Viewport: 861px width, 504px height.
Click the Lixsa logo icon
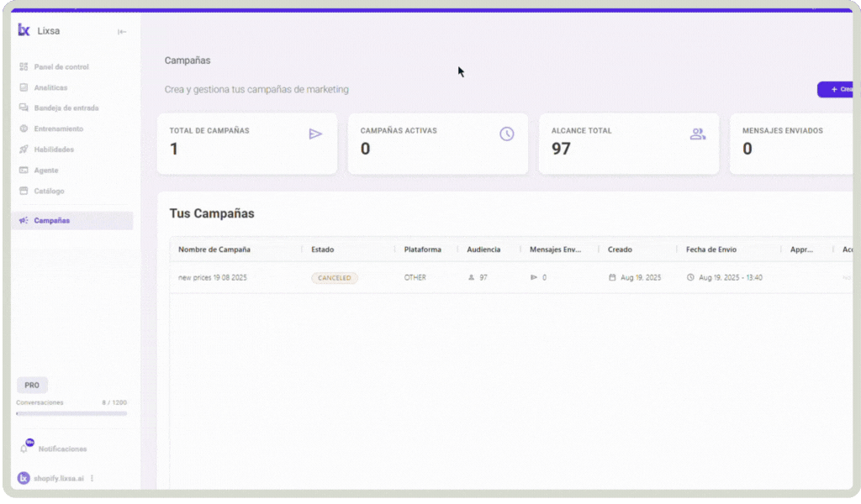24,30
